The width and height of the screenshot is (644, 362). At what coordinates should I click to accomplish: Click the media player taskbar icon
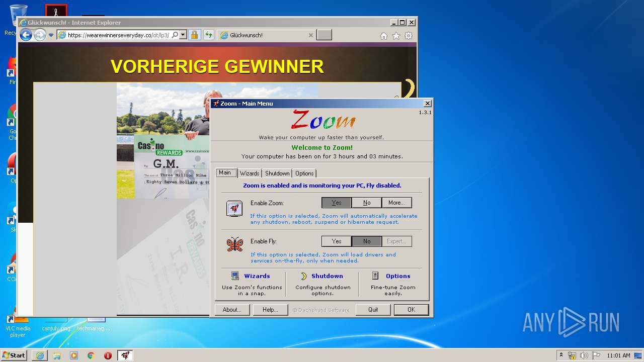pos(74,355)
